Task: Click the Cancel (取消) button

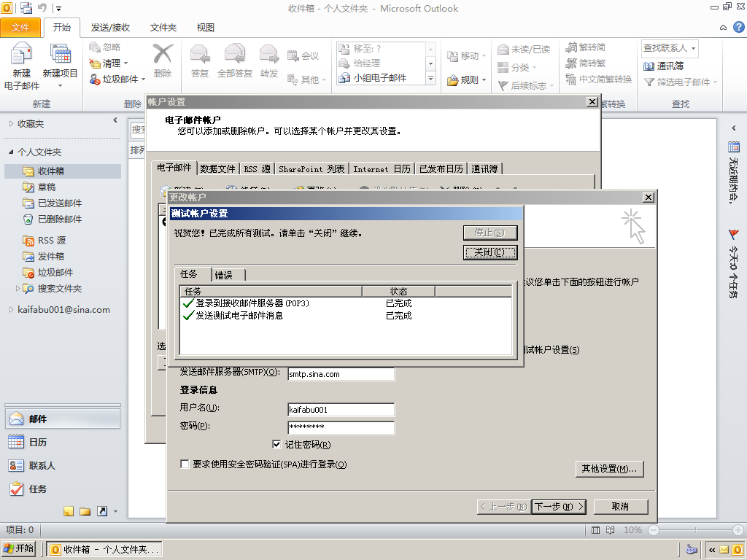Action: [x=620, y=507]
